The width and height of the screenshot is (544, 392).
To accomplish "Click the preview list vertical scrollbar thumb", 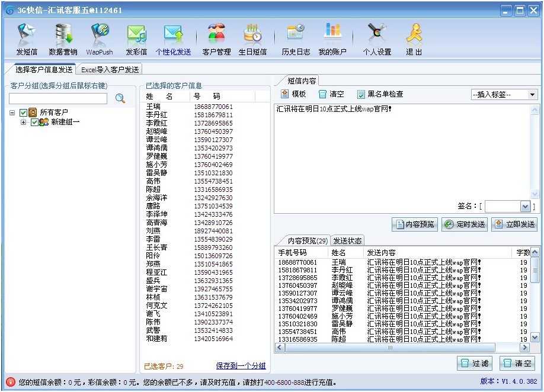I will pos(535,270).
